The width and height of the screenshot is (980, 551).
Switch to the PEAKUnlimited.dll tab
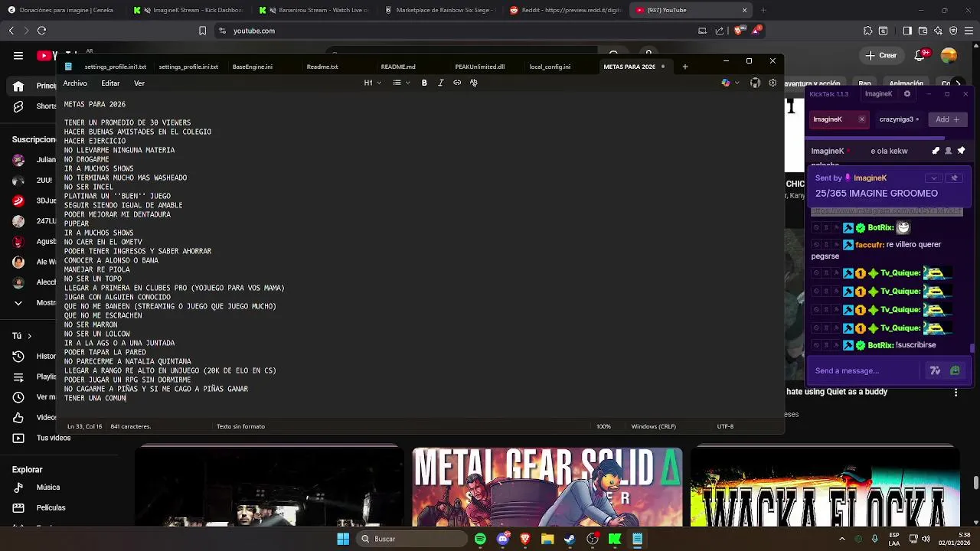coord(480,67)
